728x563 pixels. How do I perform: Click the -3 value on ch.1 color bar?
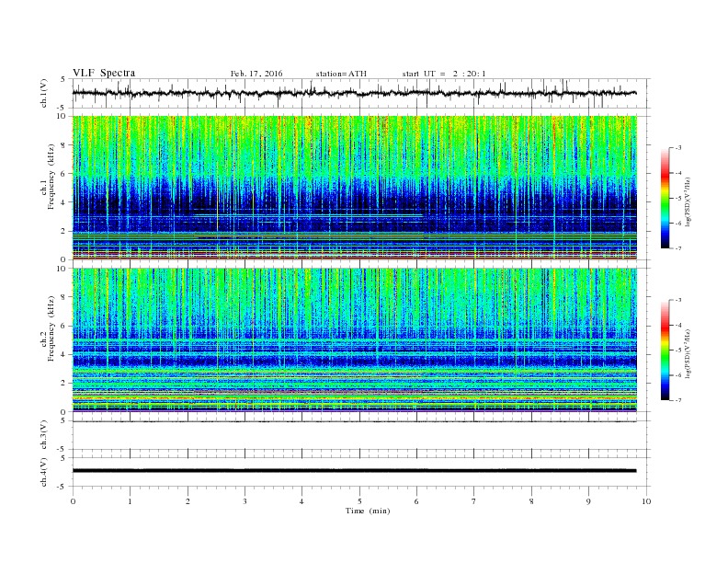tap(678, 148)
